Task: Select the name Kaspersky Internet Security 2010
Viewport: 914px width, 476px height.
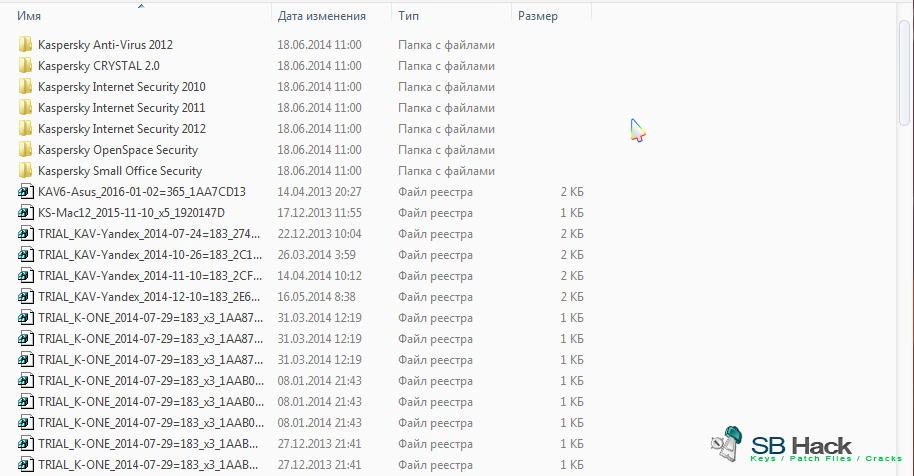Action: coord(122,87)
